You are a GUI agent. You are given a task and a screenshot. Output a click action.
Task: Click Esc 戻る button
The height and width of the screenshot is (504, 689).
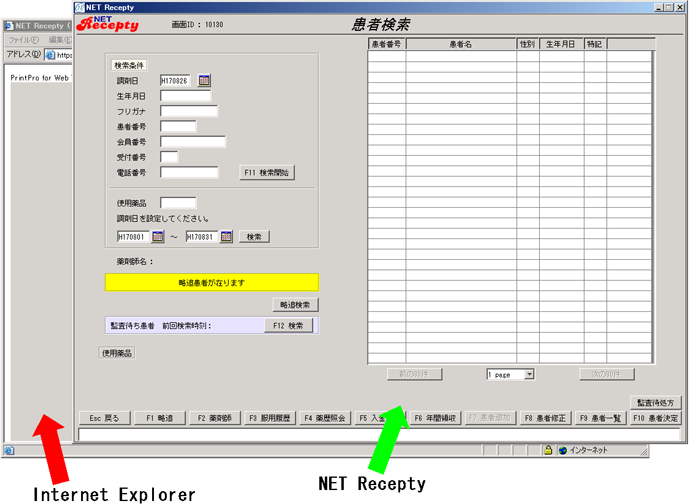coord(105,418)
